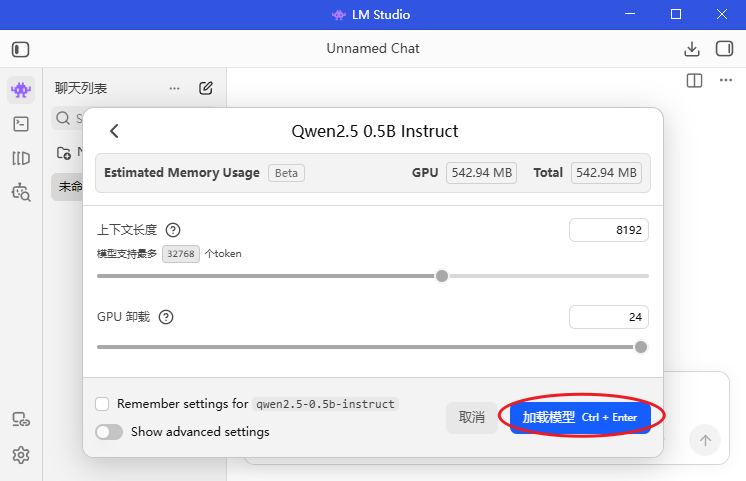Enable Remember settings for qwen2.5-0.5b-instruct checkbox

click(x=102, y=404)
